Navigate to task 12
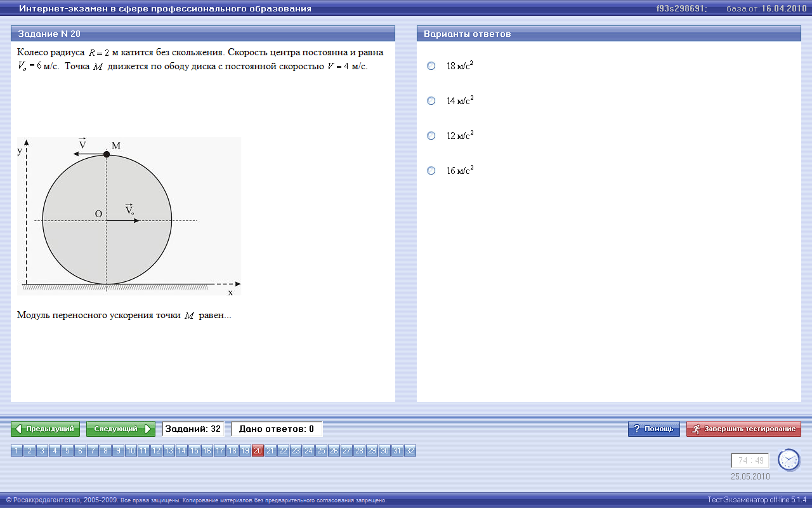The image size is (812, 508). coord(157,451)
